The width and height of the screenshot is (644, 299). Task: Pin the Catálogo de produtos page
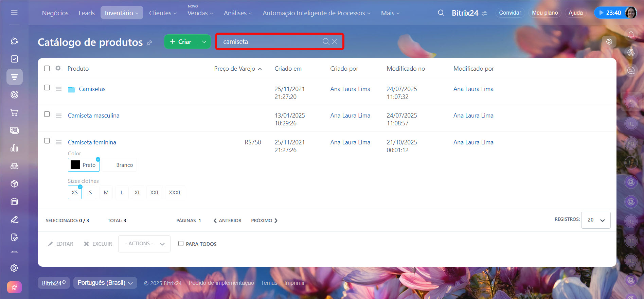pos(149,43)
